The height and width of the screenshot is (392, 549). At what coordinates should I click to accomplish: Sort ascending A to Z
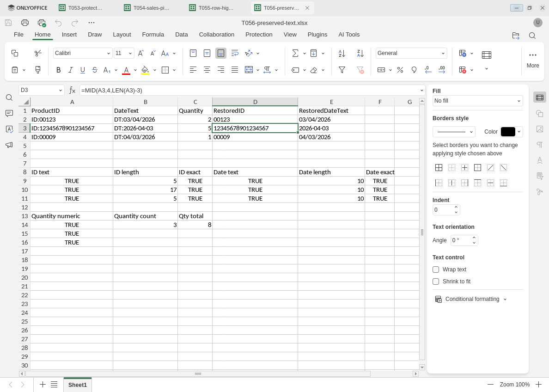click(342, 53)
